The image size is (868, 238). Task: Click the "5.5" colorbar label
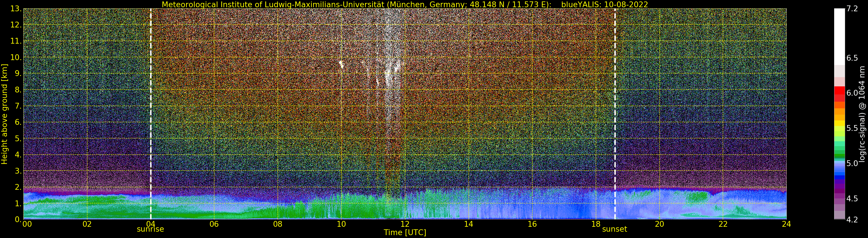pos(852,128)
